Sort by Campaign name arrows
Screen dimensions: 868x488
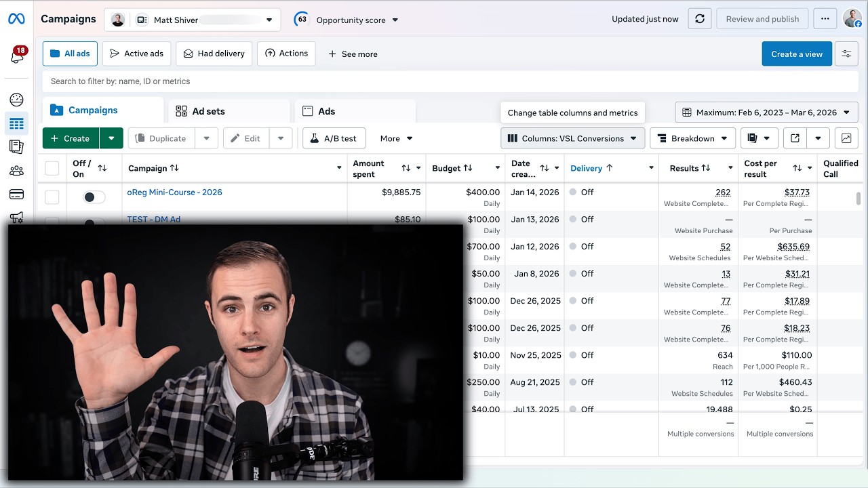click(x=174, y=168)
